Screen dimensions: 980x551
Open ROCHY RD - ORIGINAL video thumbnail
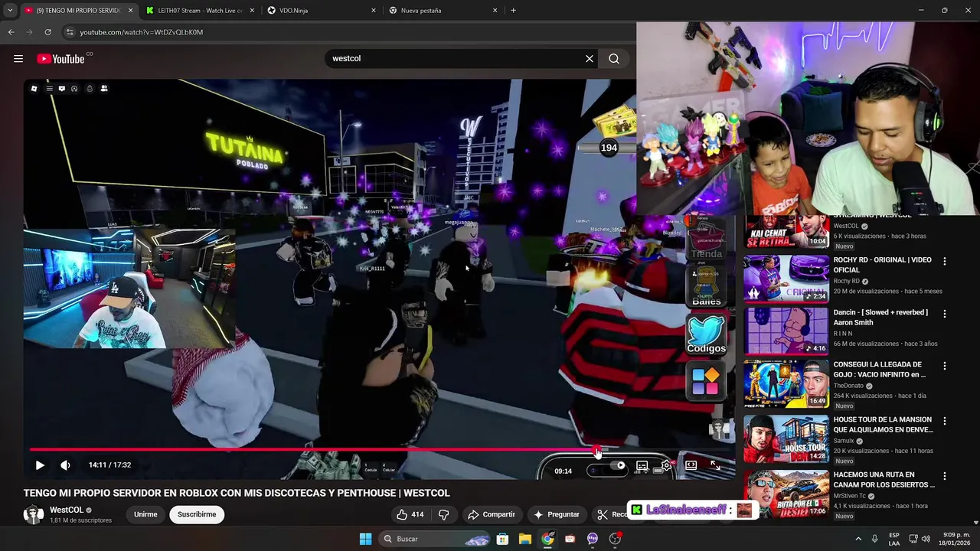tap(786, 278)
